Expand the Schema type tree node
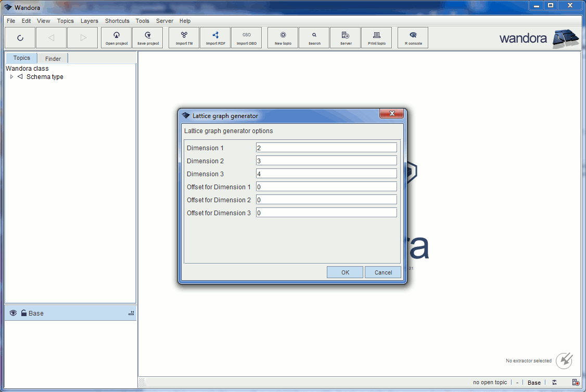 tap(12, 77)
